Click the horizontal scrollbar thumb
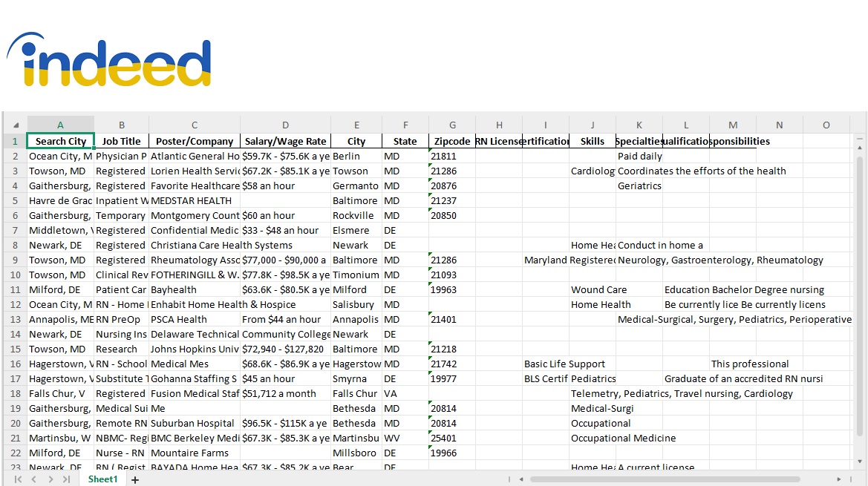Image resolution: width=868 pixels, height=486 pixels. point(665,479)
